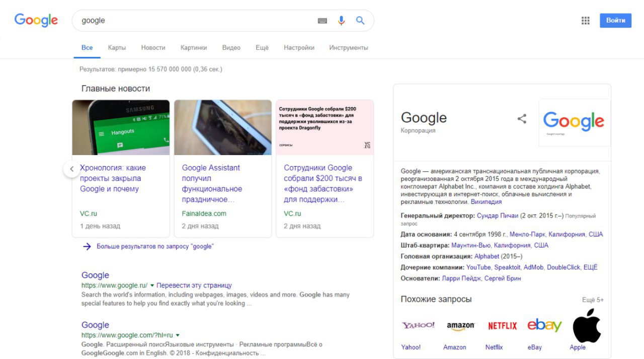Viewport: 644px width, 359px height.
Task: Click Больше результатов по запросу "google"
Action: 155,247
